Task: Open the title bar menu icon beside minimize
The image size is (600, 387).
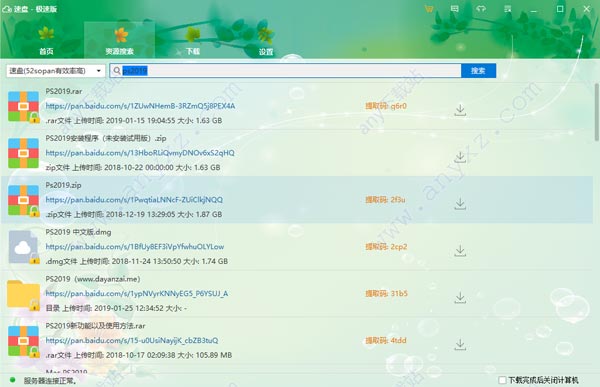Action: [507, 8]
